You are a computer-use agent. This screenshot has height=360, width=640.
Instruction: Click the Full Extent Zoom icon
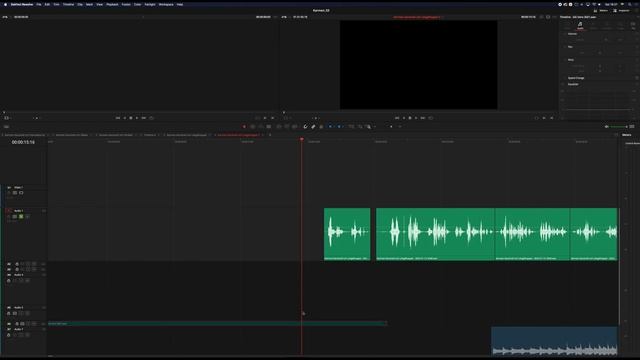pyautogui.click(x=351, y=127)
